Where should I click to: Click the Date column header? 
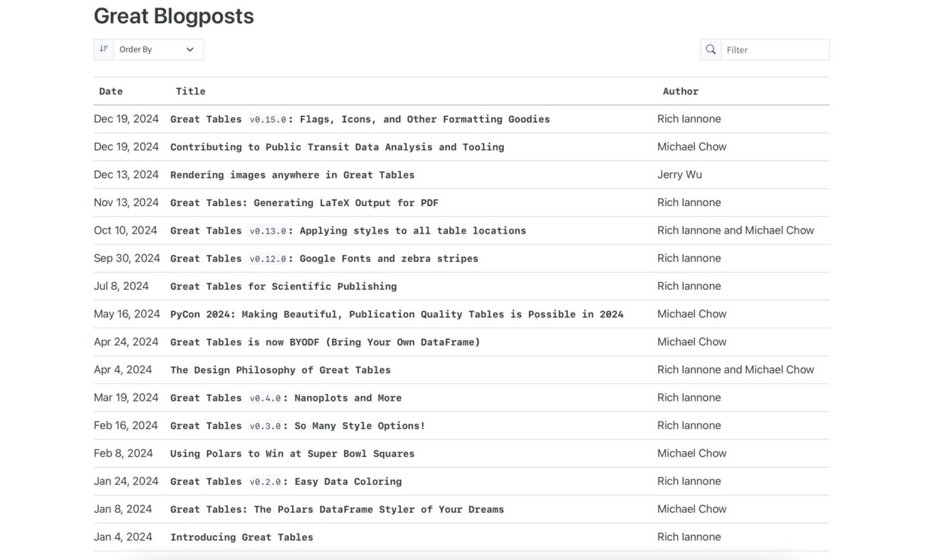[x=111, y=91]
